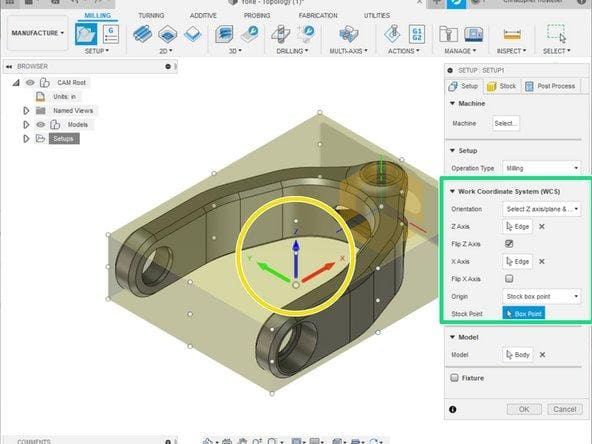592x444 pixels.
Task: Check the Flip X Axis checkbox
Action: [509, 279]
